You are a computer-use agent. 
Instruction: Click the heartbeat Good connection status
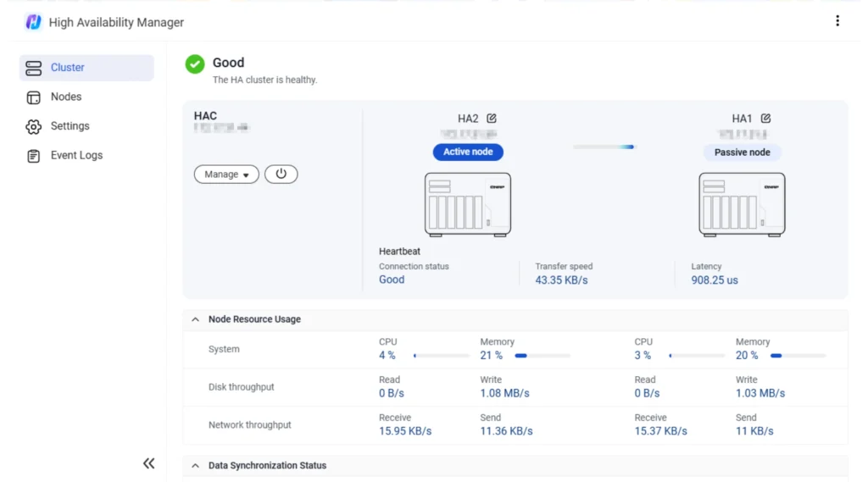[x=392, y=280]
